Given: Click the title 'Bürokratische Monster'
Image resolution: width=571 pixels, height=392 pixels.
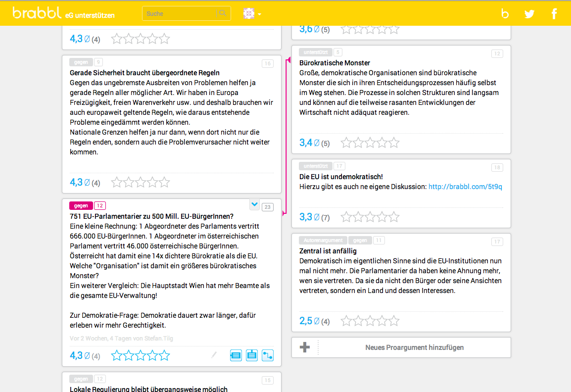Looking at the screenshot, I should click(x=334, y=63).
